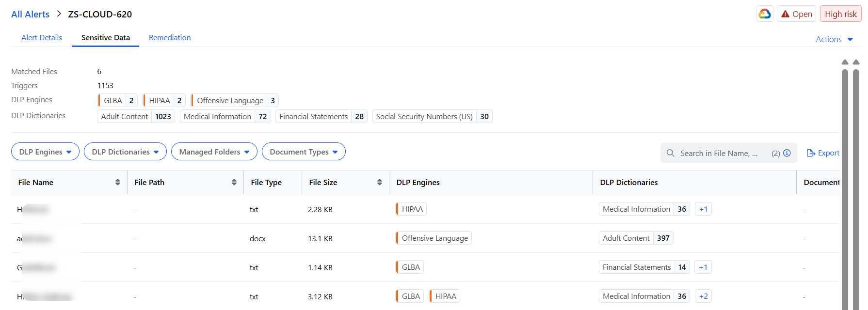Screen dimensions: 868x310
Task: Go back to All Alerts
Action: (30, 14)
